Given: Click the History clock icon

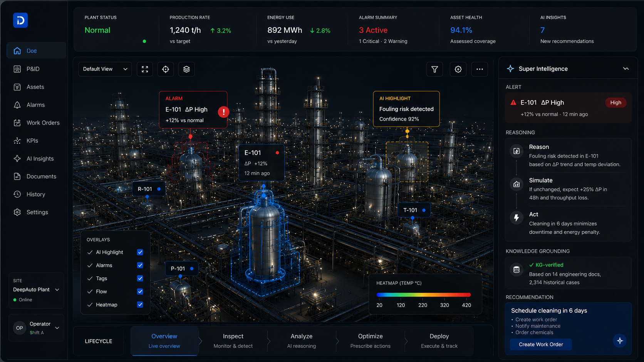Looking at the screenshot, I should [x=17, y=194].
